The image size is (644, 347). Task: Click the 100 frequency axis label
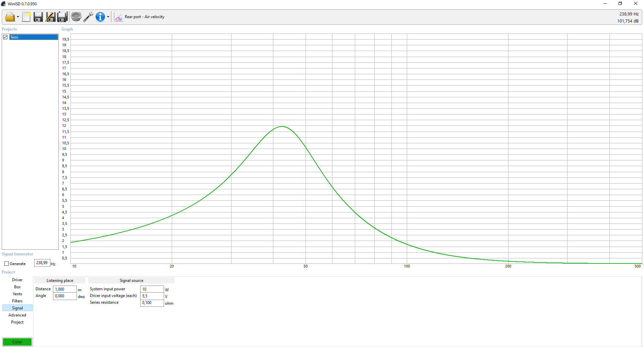coord(407,266)
